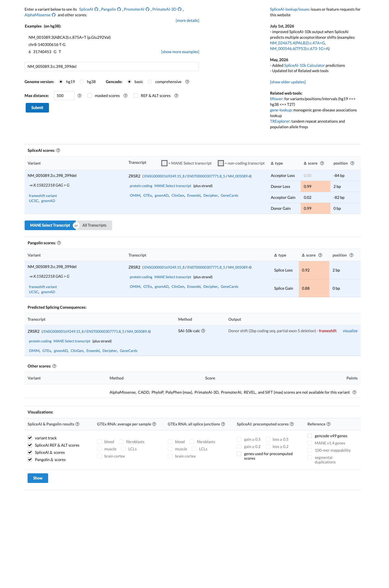Open frameshift variant link in SpliceAI row
This screenshot has width=389, height=588.
(x=43, y=196)
